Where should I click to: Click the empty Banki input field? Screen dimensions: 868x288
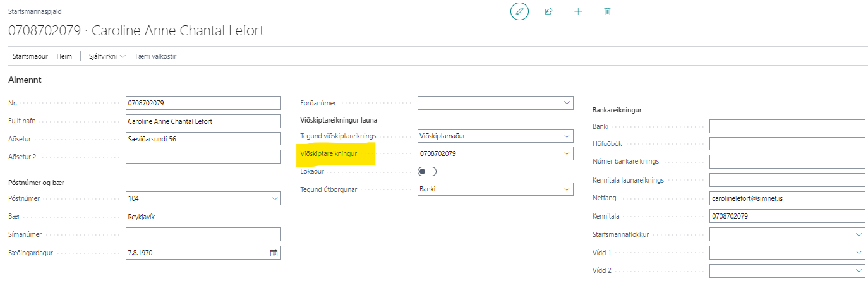pyautogui.click(x=787, y=126)
